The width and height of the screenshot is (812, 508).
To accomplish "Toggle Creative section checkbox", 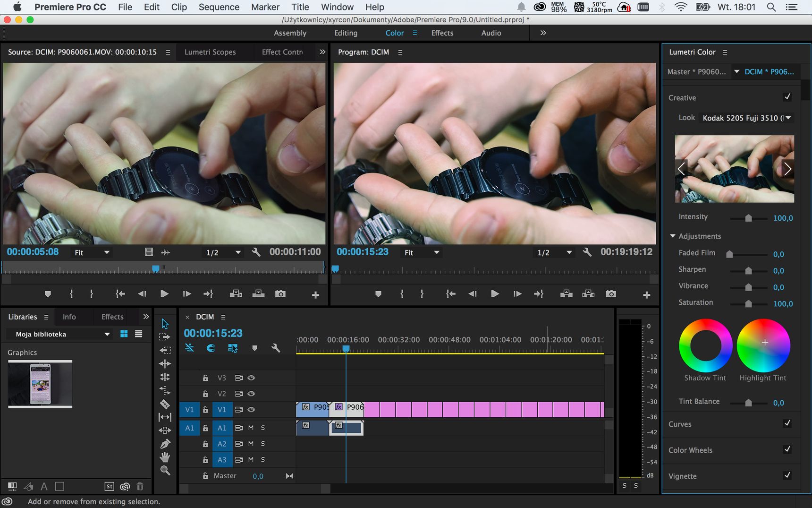I will point(787,97).
